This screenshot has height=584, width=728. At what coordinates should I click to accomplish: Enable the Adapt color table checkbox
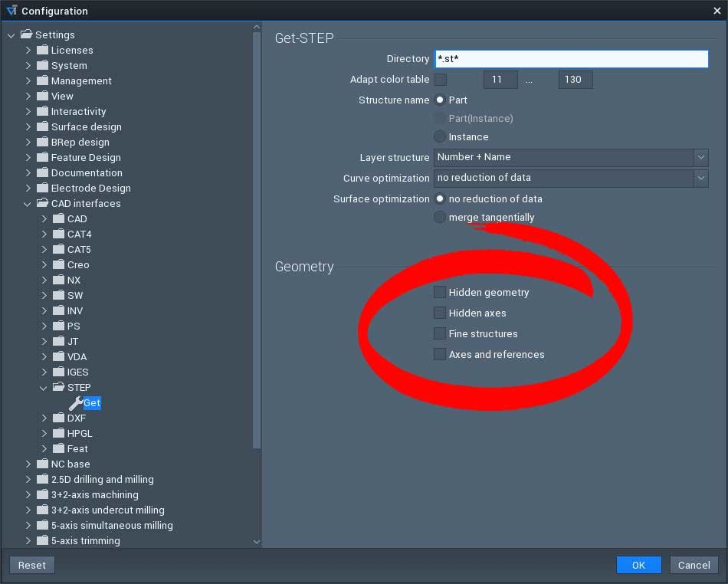(440, 80)
